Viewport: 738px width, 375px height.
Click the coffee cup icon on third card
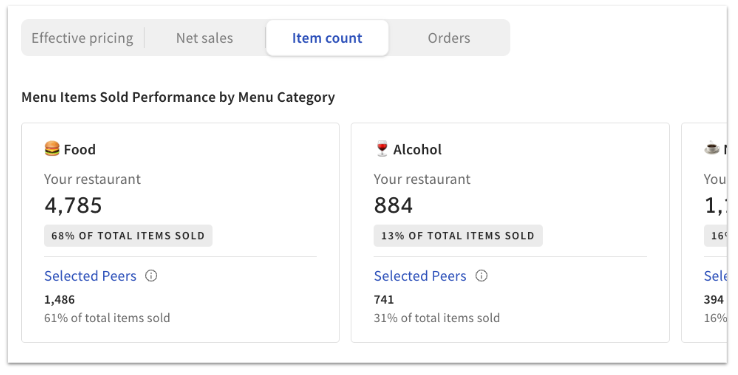click(712, 149)
